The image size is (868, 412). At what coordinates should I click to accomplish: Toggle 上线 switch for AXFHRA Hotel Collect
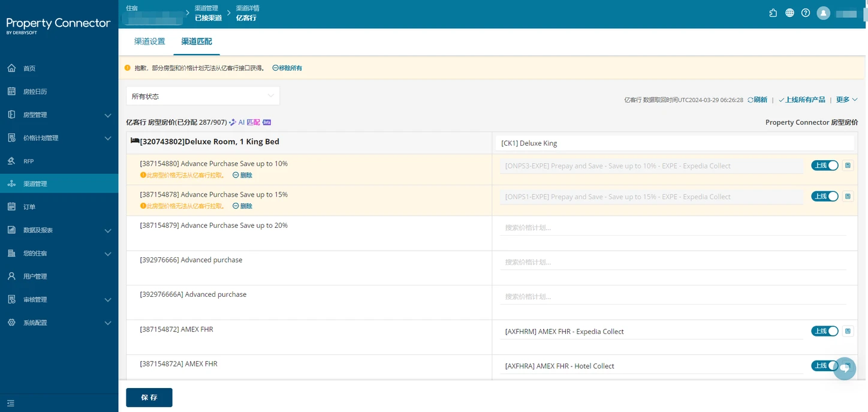[825, 365]
